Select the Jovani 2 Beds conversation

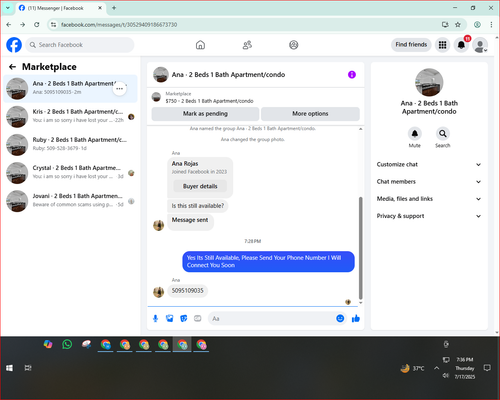point(70,201)
